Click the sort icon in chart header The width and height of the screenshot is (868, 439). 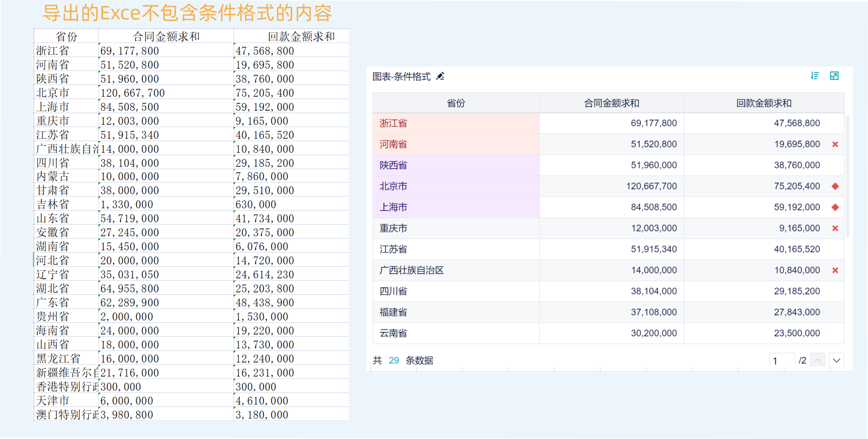click(814, 76)
